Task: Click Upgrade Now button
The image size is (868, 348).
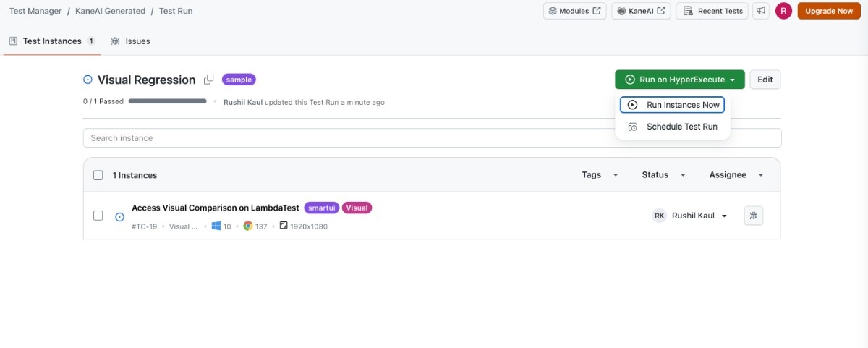Action: (829, 11)
